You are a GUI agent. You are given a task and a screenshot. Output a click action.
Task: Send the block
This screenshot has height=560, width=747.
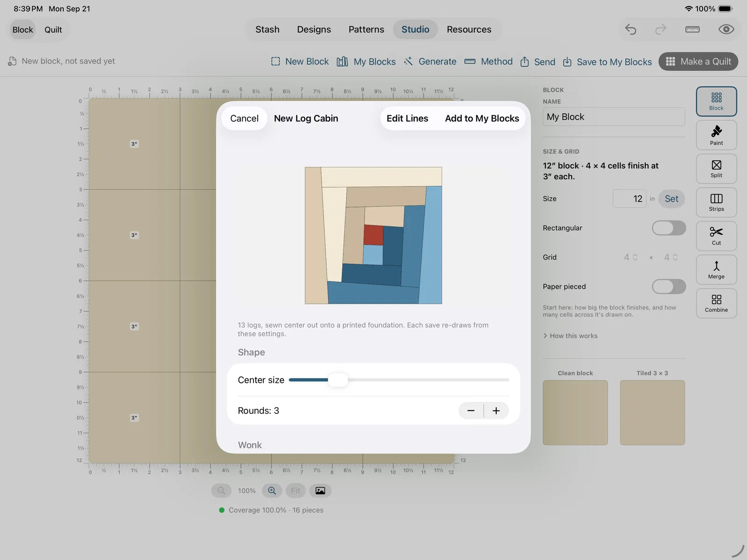click(x=538, y=62)
